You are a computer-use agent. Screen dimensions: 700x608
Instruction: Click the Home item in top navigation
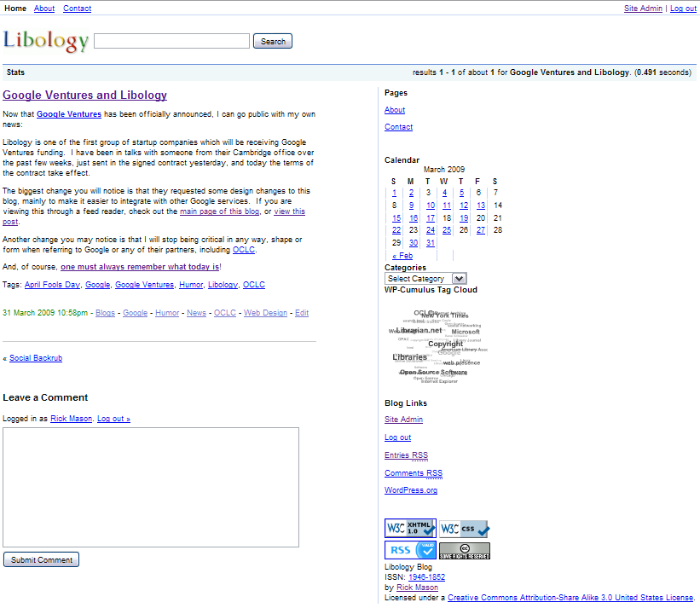pos(15,8)
